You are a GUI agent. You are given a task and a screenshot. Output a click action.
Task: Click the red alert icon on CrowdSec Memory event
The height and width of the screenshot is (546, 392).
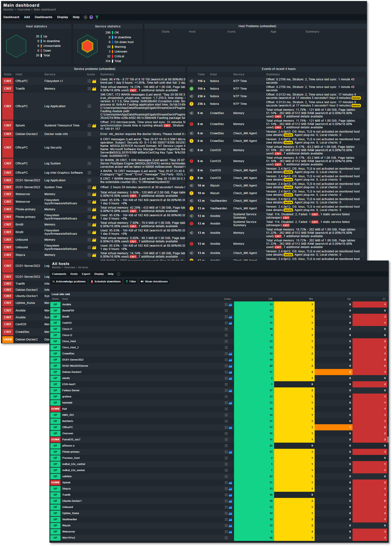pos(191,124)
